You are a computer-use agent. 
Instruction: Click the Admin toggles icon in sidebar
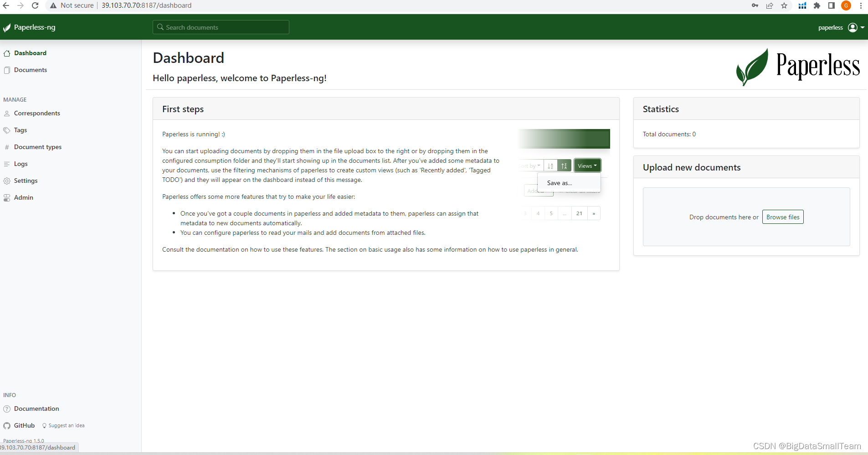tap(7, 198)
